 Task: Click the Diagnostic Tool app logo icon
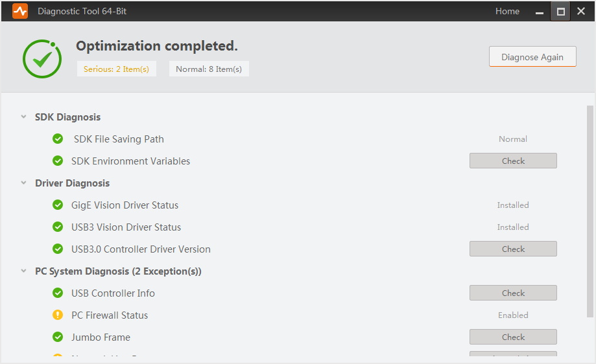click(20, 11)
